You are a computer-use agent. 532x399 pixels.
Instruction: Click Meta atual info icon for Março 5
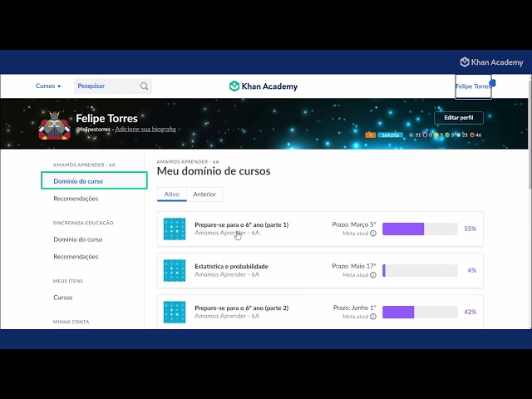point(373,234)
